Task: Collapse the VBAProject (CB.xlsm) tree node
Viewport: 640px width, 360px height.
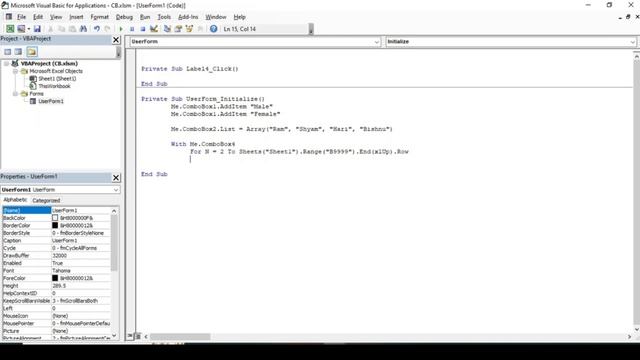Action: click(7, 64)
